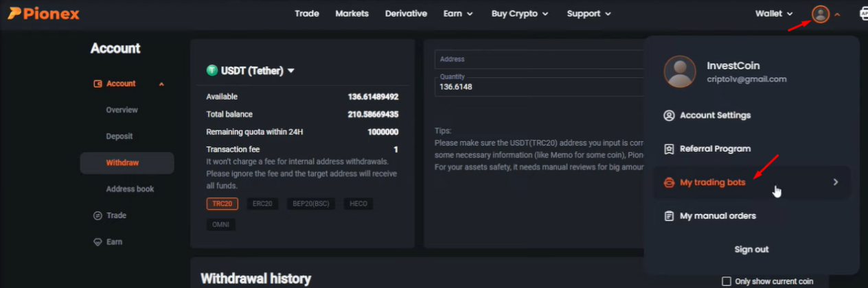Select the OMNI network option

(x=220, y=224)
